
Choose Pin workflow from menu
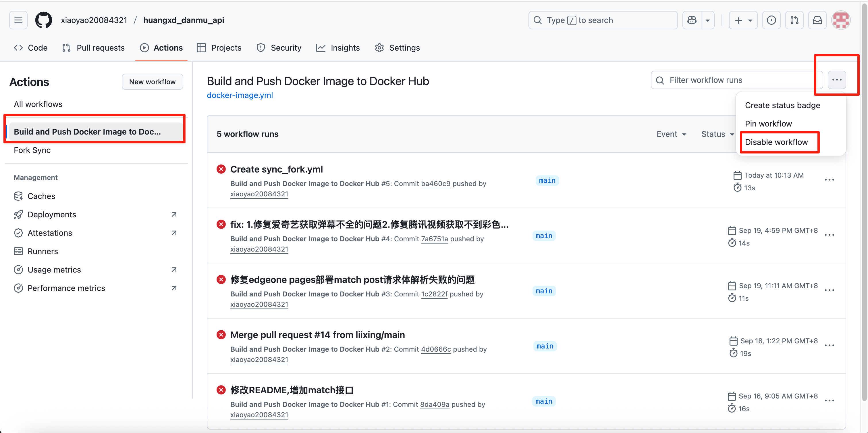(768, 123)
